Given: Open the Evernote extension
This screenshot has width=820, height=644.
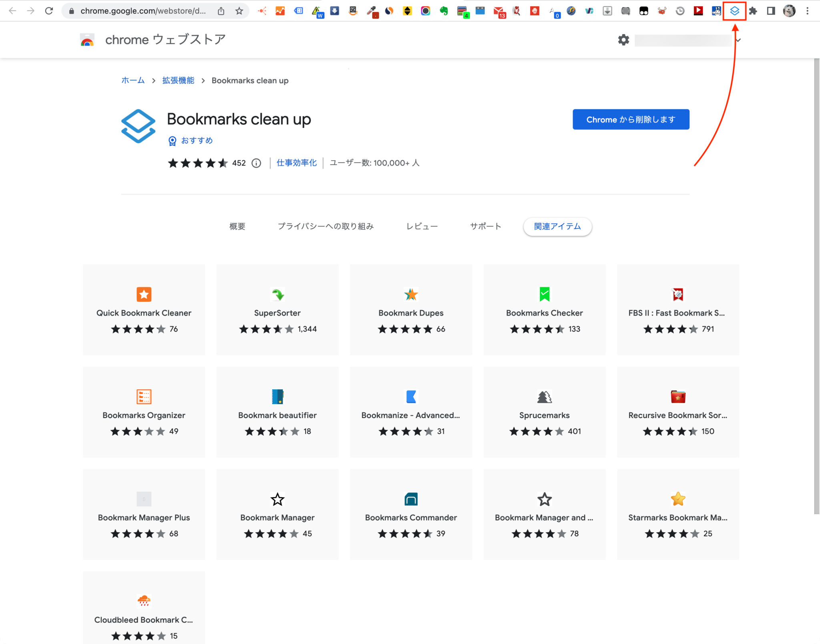Looking at the screenshot, I should tap(444, 11).
